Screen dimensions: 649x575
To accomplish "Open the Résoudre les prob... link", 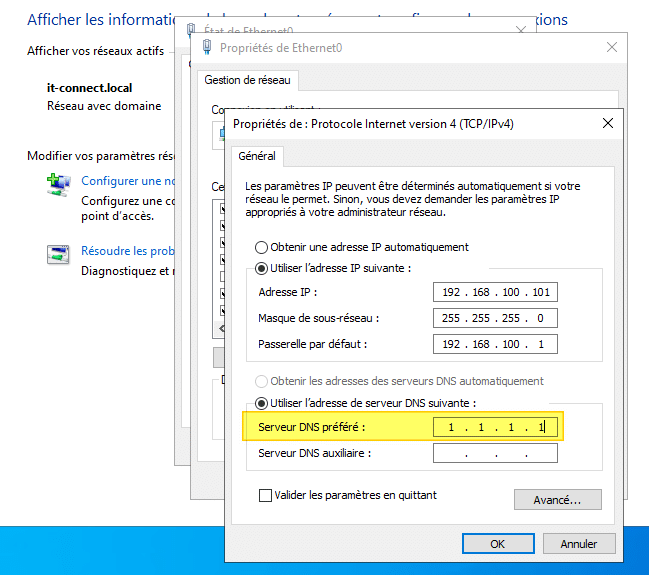I will coord(128,251).
